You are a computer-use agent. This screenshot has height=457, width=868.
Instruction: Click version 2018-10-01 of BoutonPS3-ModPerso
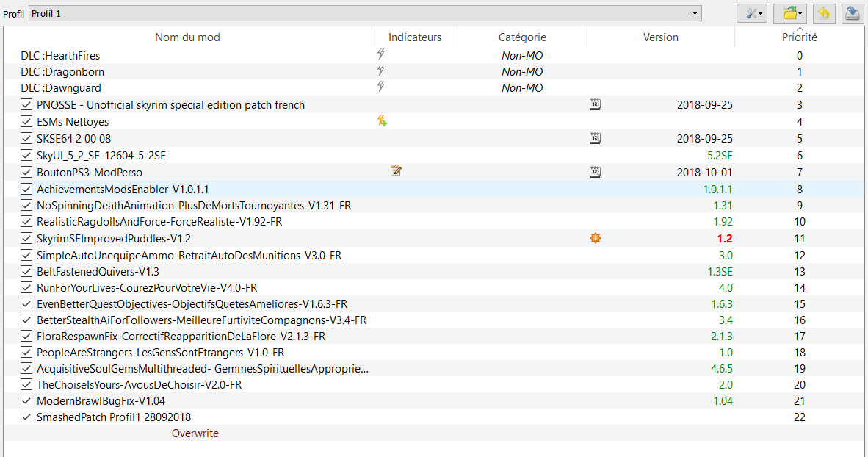coord(705,172)
